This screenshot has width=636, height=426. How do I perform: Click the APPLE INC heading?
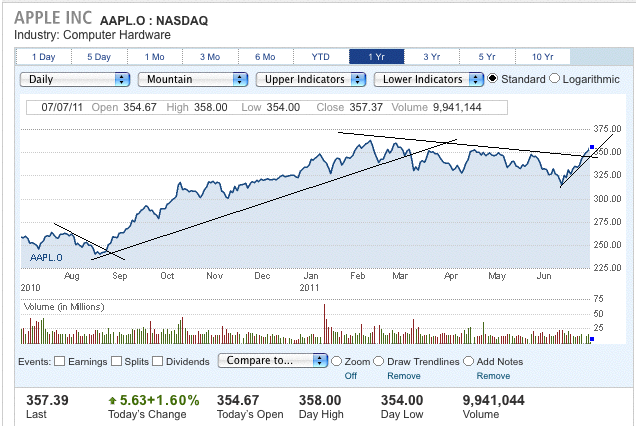click(53, 18)
